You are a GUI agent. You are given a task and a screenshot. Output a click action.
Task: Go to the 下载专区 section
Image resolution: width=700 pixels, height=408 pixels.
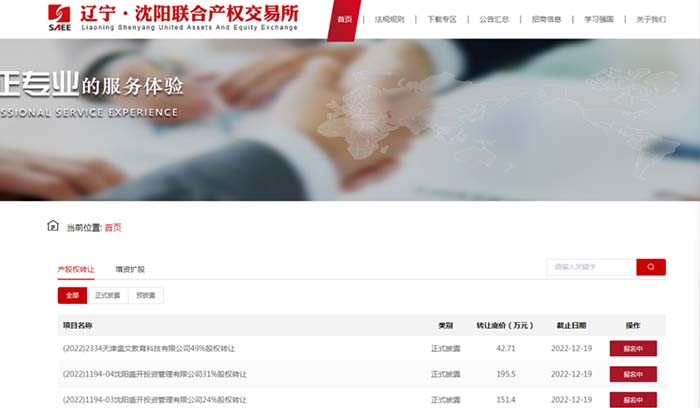tap(441, 19)
